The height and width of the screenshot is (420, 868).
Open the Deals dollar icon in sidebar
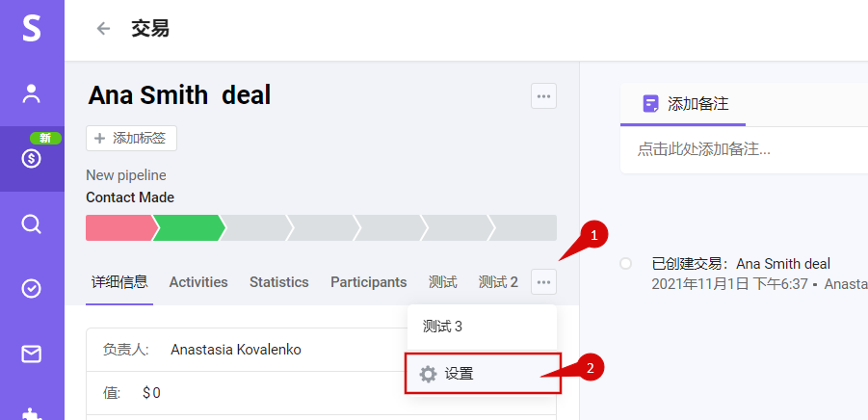pos(32,159)
